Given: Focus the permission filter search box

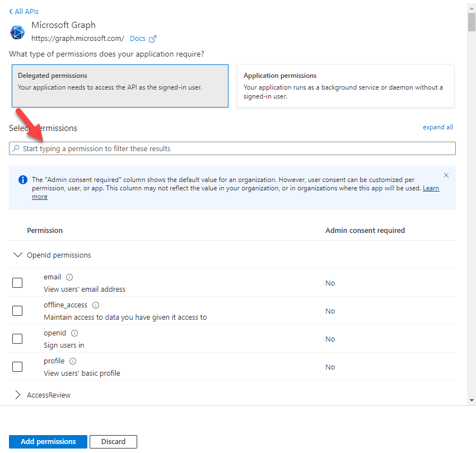Looking at the screenshot, I should pos(232,148).
